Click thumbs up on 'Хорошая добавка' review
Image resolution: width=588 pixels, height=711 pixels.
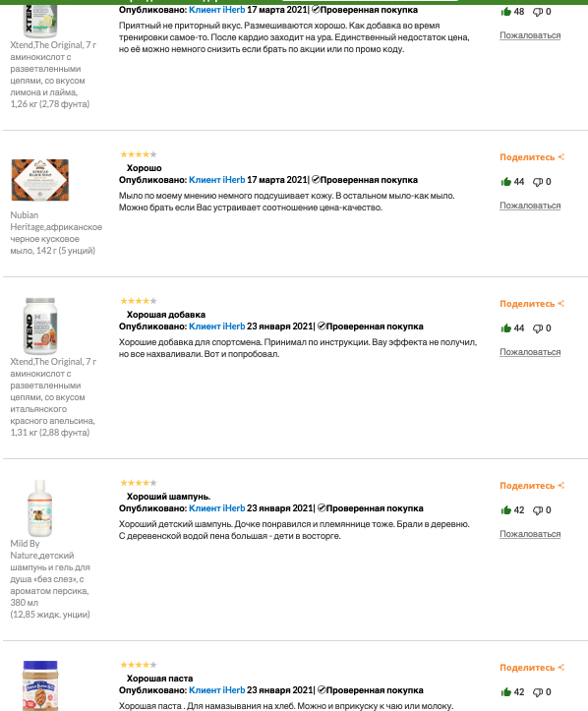tap(506, 328)
